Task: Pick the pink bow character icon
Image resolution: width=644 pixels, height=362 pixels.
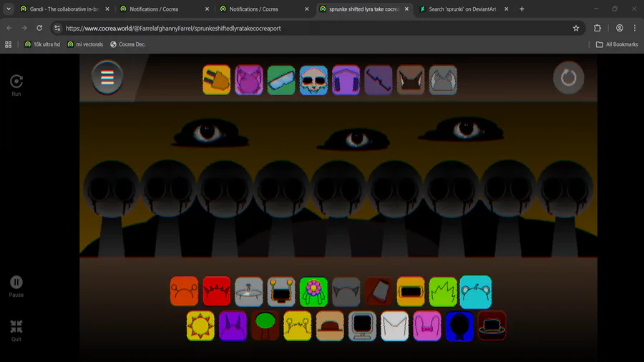Action: tap(427, 326)
